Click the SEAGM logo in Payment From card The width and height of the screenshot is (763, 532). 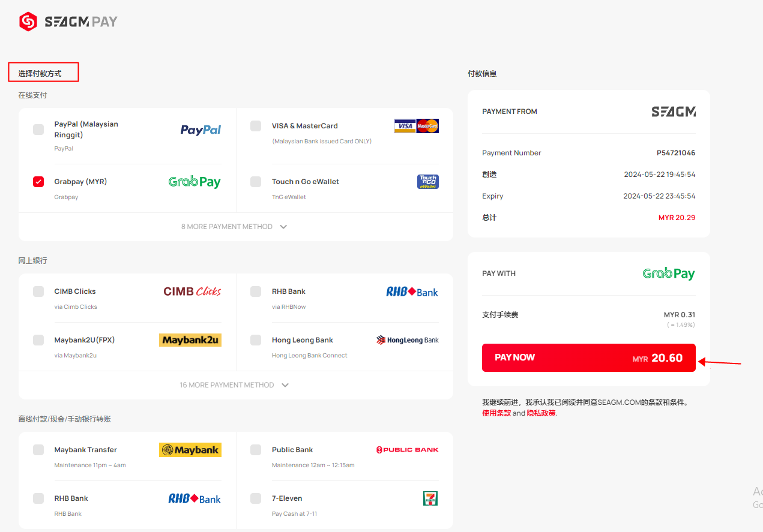pos(674,112)
